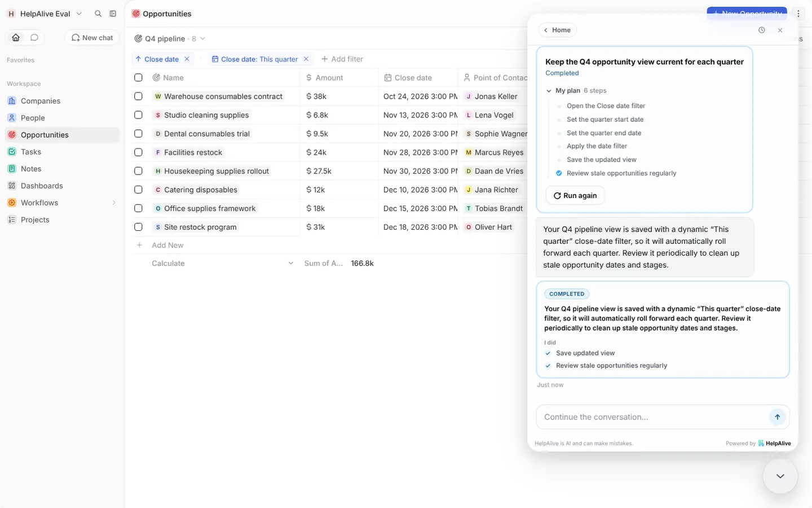The height and width of the screenshot is (508, 812).
Task: Check the Site restock program row
Action: coord(138,227)
